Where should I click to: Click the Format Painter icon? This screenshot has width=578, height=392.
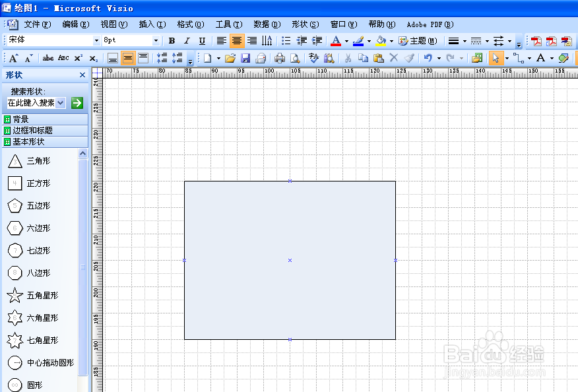coord(409,58)
